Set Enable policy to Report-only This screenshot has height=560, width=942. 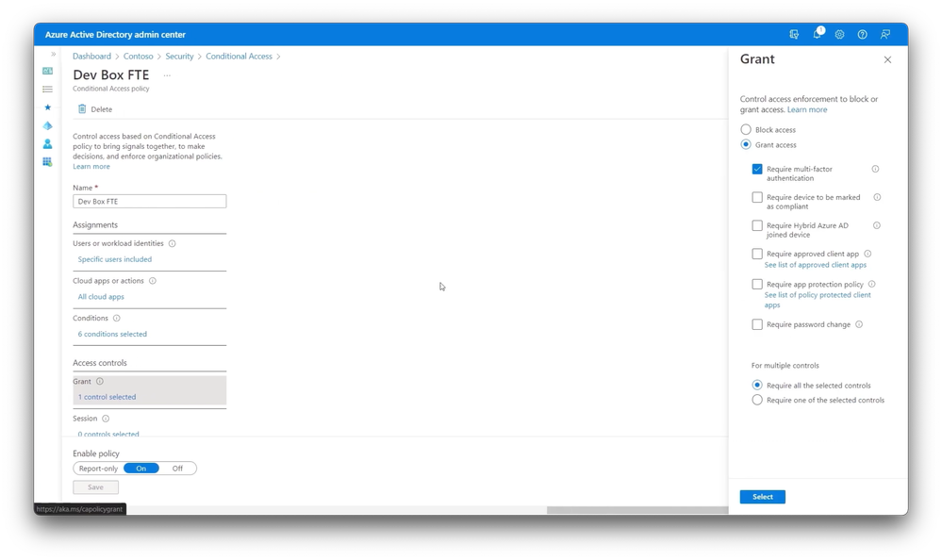point(98,468)
